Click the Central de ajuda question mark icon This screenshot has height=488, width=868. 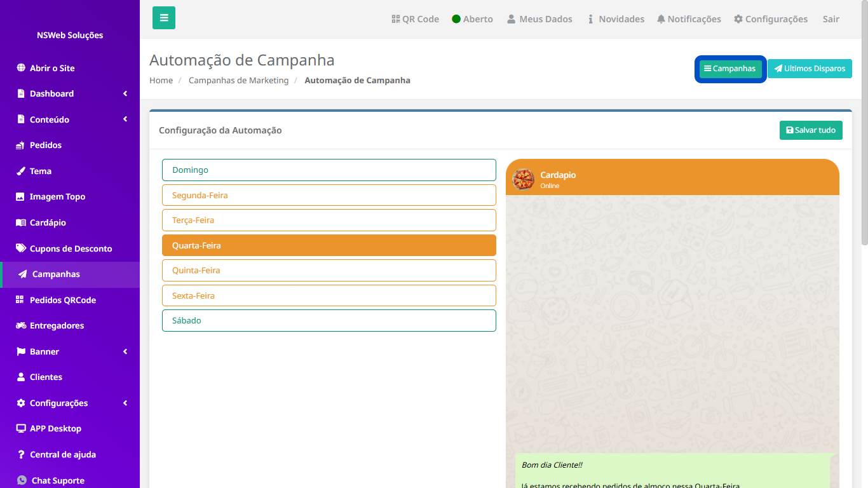point(21,454)
